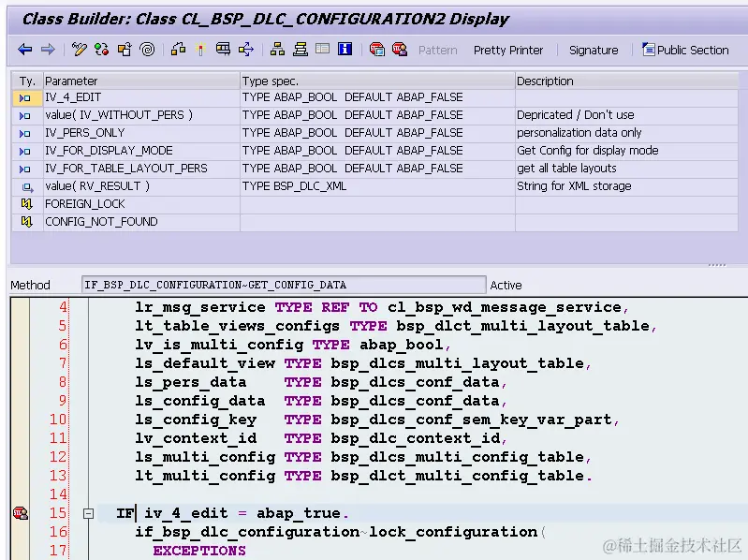Open the Public Section button
The image size is (748, 560).
[x=685, y=50]
